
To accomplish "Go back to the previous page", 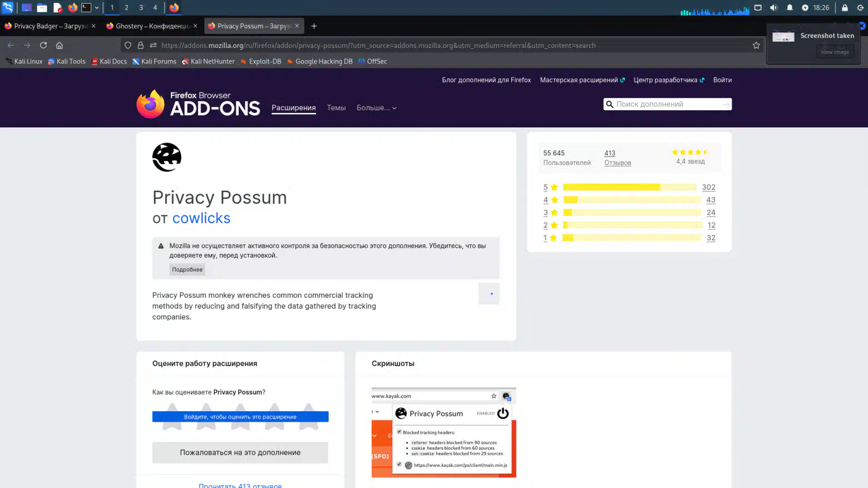I will (11, 46).
